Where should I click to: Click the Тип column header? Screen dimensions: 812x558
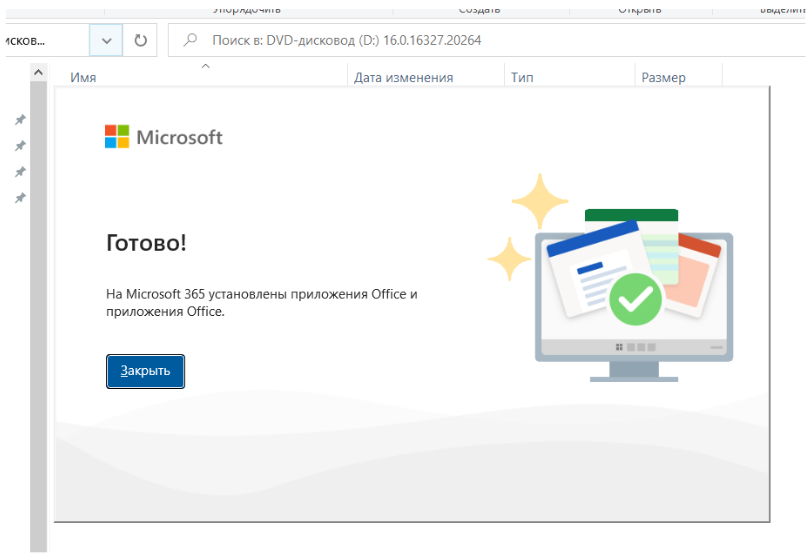522,78
